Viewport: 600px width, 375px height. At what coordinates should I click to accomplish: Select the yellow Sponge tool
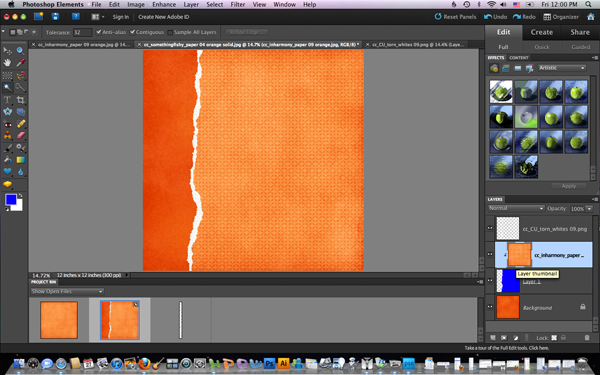pyautogui.click(x=7, y=184)
